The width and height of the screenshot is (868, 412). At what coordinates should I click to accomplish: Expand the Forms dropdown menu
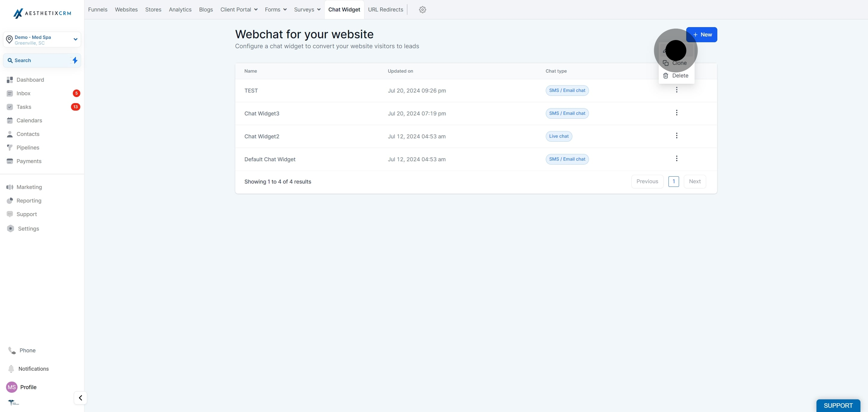point(276,9)
